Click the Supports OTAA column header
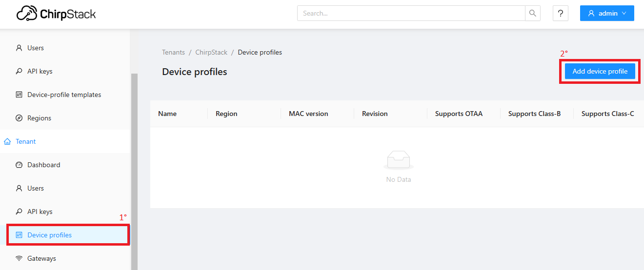 click(x=459, y=114)
